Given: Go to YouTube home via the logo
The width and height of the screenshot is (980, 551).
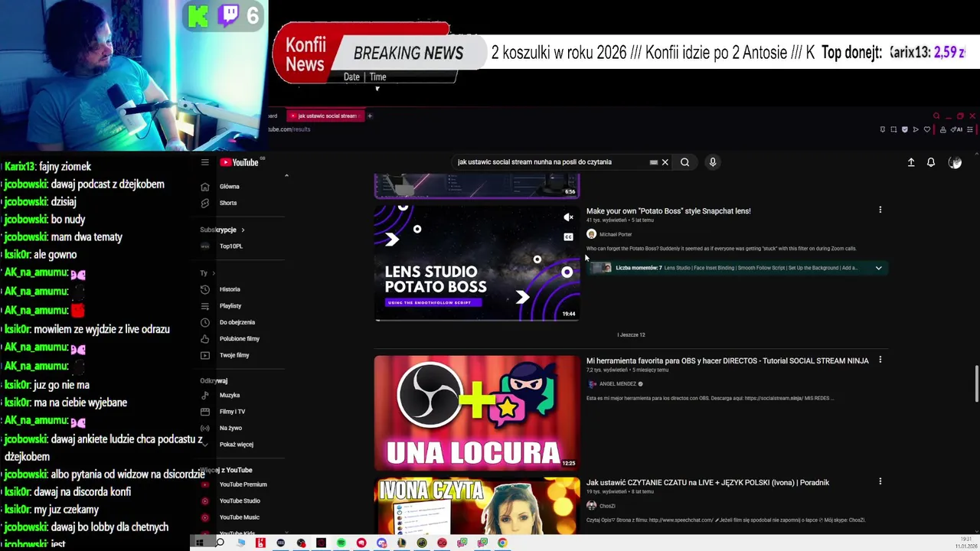Looking at the screenshot, I should [x=240, y=162].
